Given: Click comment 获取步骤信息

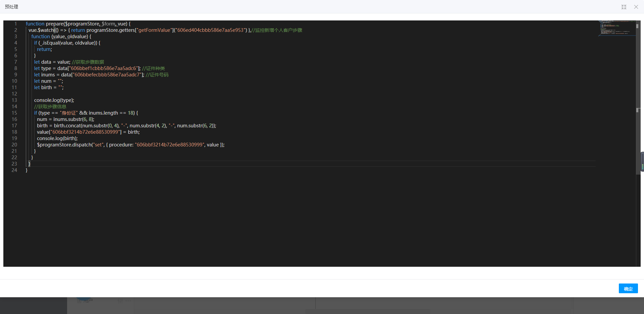Looking at the screenshot, I should click(x=50, y=107).
